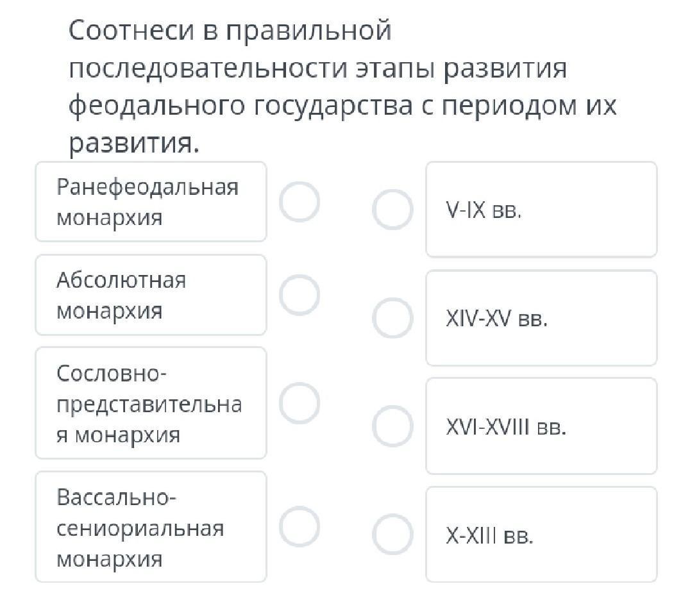The height and width of the screenshot is (616, 674).
Task: Click the word феодального in the question
Action: coord(156,106)
